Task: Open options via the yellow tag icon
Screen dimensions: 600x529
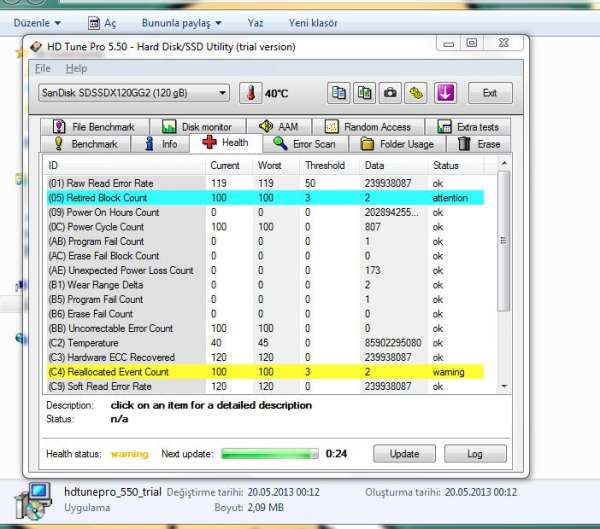Action: pos(416,93)
